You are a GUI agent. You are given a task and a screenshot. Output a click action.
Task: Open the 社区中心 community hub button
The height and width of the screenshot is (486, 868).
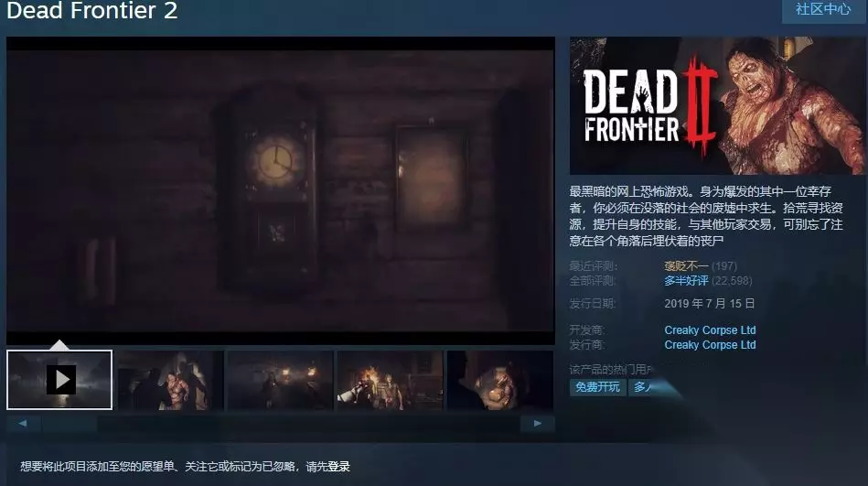click(x=823, y=9)
